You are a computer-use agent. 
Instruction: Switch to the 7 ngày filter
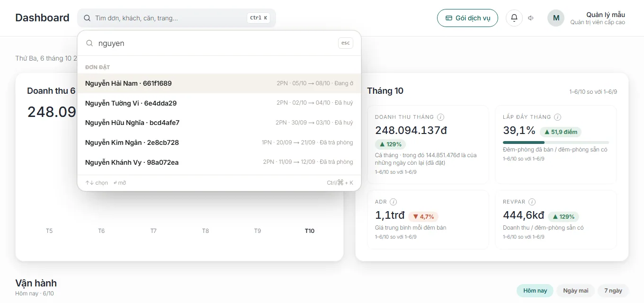pos(613,290)
